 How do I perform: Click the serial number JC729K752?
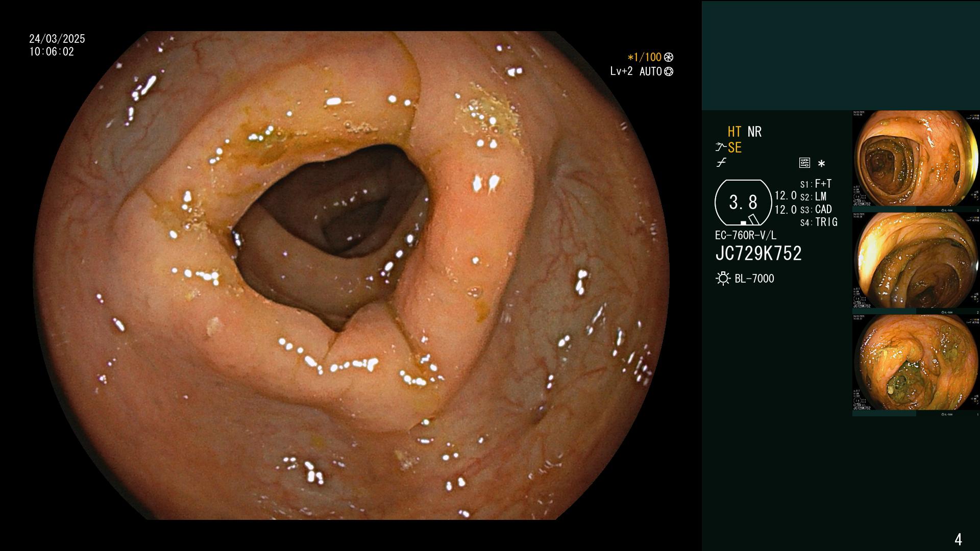coord(758,254)
